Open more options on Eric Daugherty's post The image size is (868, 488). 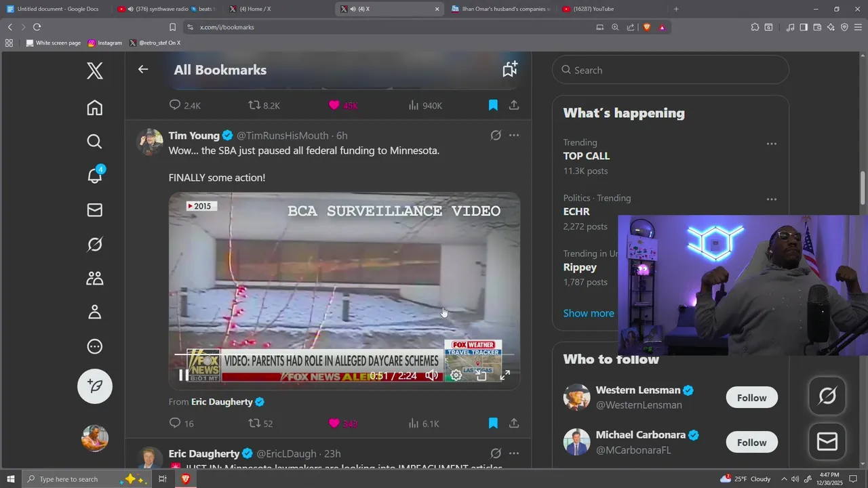pyautogui.click(x=514, y=453)
